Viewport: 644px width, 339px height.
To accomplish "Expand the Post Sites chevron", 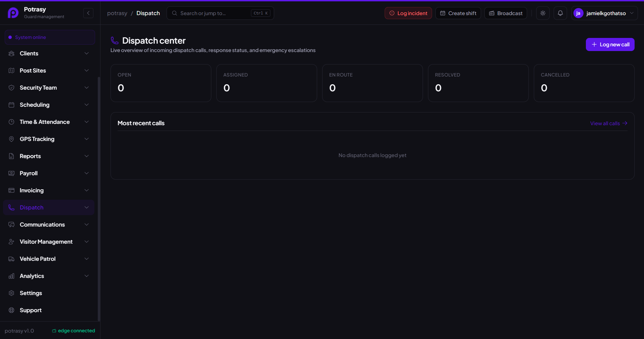I will tap(87, 70).
